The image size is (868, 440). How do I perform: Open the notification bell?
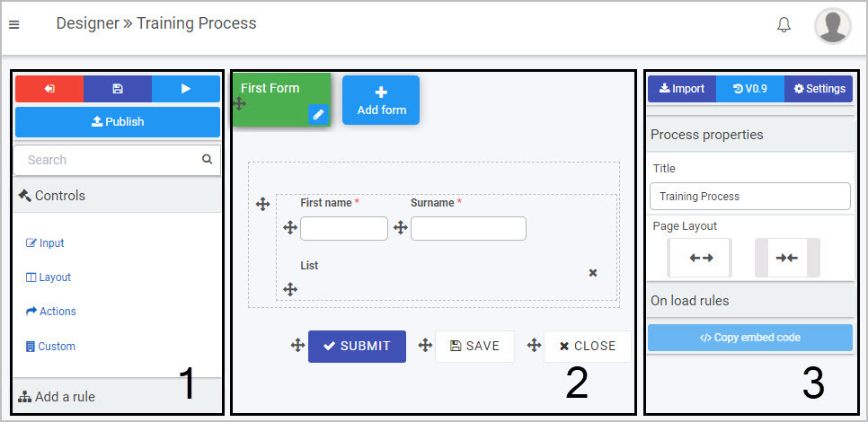coord(784,25)
